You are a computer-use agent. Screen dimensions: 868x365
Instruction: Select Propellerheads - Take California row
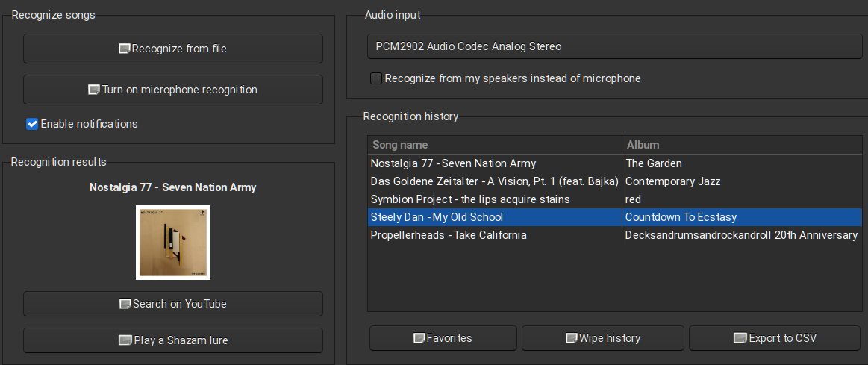click(x=449, y=235)
